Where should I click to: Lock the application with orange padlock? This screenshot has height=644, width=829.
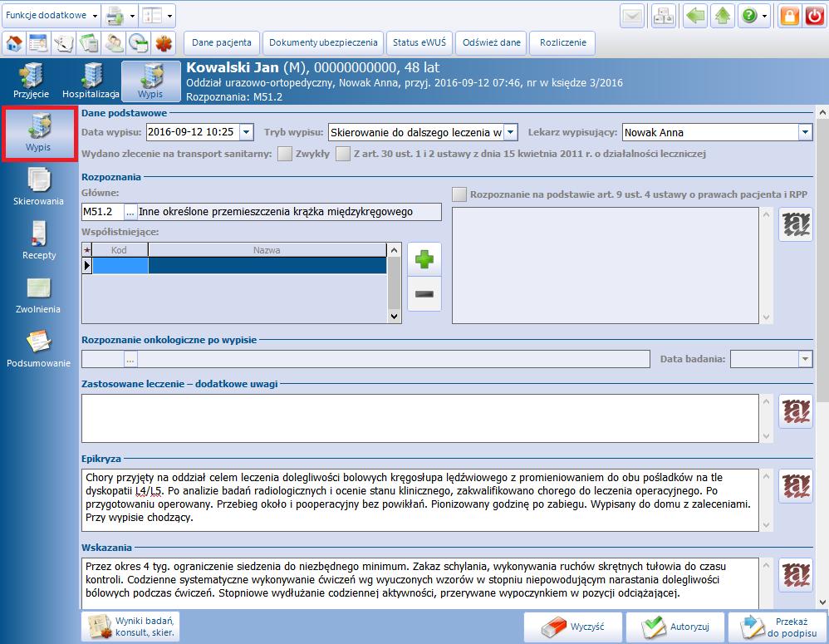[x=789, y=16]
